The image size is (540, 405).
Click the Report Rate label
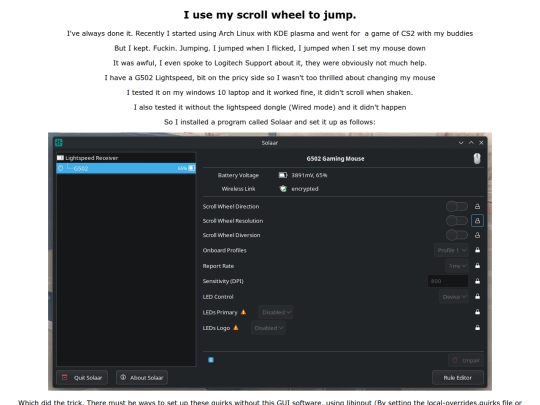[x=218, y=266]
